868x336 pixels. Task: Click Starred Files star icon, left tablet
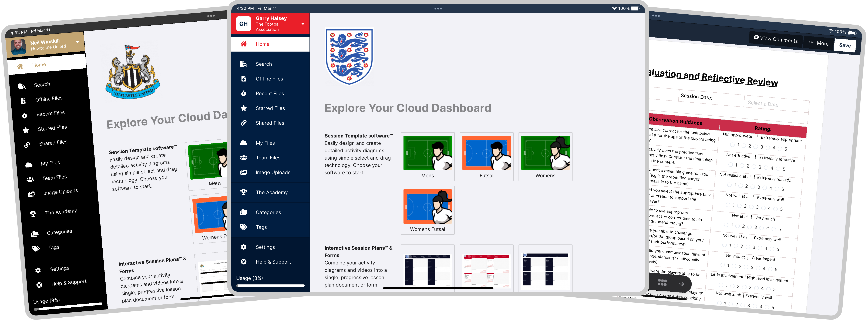pos(26,130)
